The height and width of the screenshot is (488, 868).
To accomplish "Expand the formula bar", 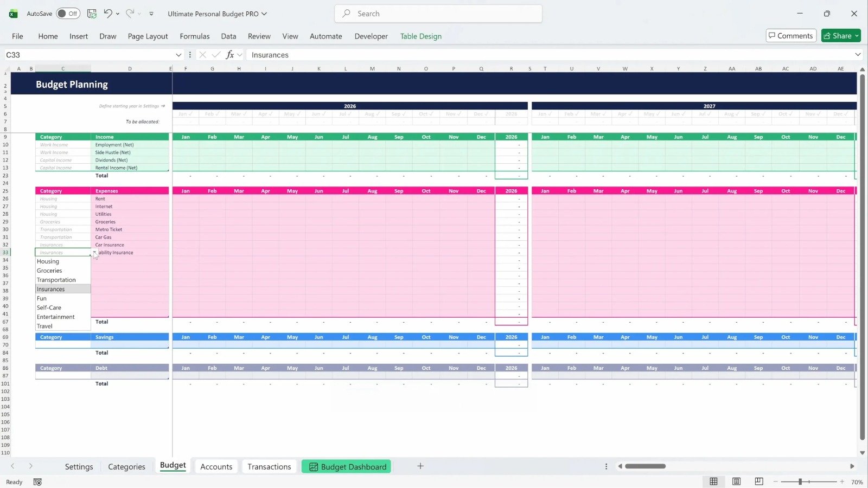I will point(858,55).
